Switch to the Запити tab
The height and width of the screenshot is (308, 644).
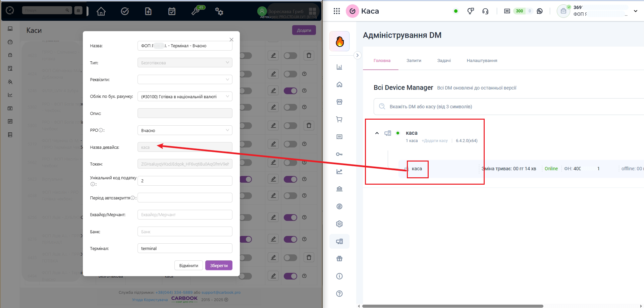(x=414, y=61)
